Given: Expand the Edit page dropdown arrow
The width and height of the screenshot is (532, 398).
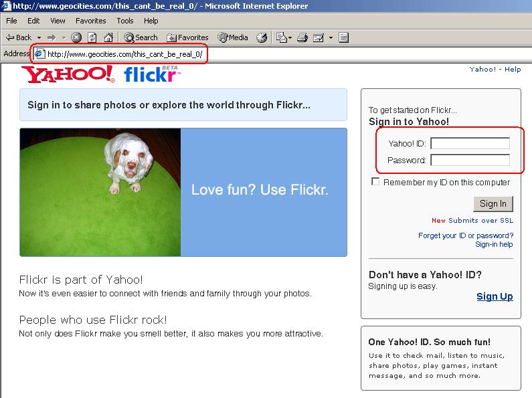Looking at the screenshot, I should 331,37.
